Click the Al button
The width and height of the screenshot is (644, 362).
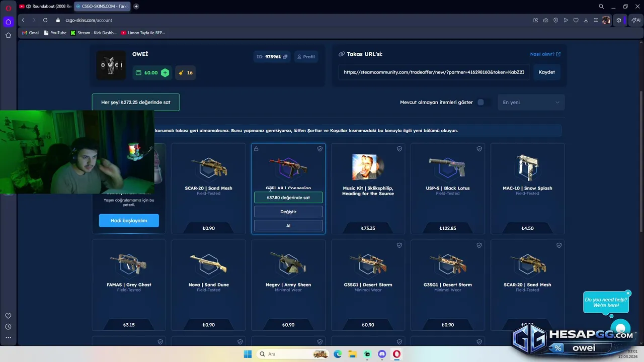point(288,226)
